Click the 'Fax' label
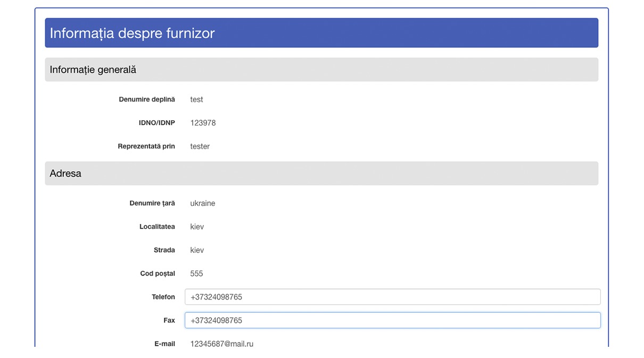This screenshot has width=644, height=358. 169,320
